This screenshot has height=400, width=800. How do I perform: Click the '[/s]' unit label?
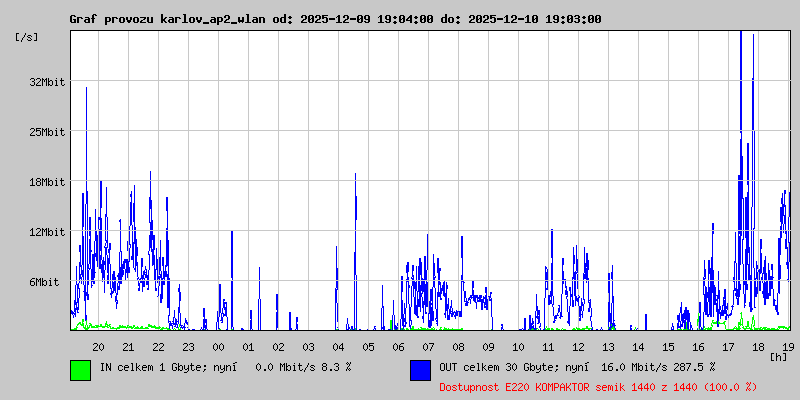(27, 37)
